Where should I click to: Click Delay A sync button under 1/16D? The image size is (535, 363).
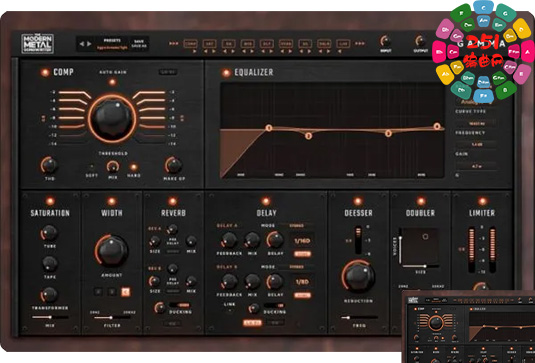pos(302,254)
